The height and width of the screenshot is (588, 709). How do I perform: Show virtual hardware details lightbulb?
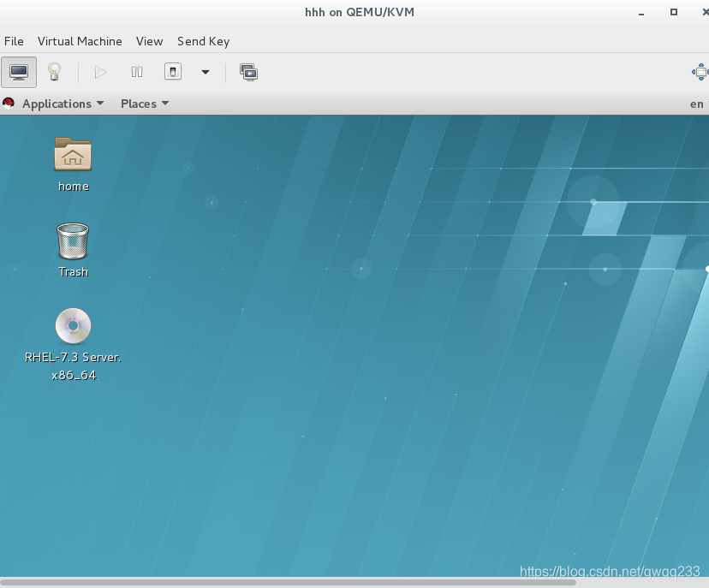tap(54, 72)
